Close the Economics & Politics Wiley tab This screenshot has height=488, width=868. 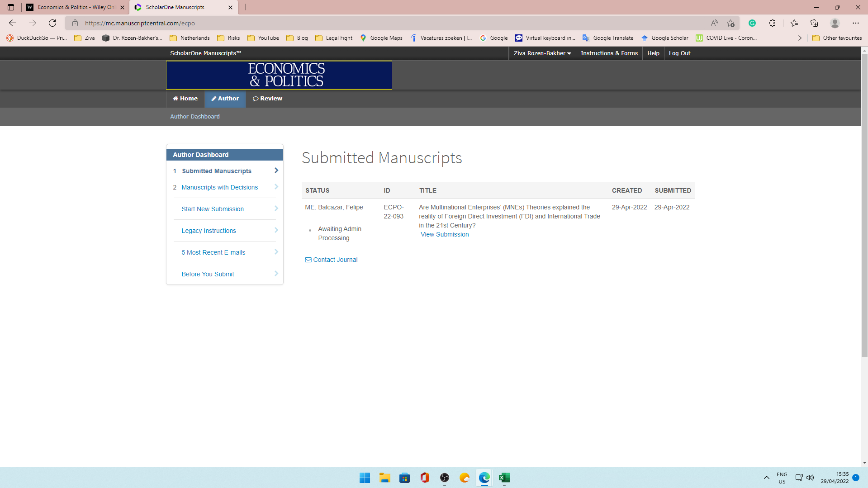(x=122, y=7)
